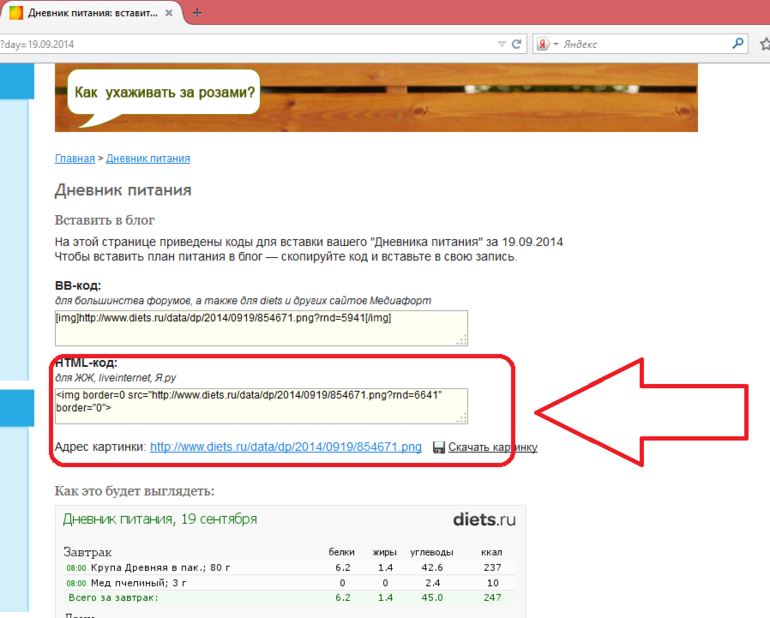770x618 pixels.
Task: Click the 'белки' column header
Action: [342, 552]
